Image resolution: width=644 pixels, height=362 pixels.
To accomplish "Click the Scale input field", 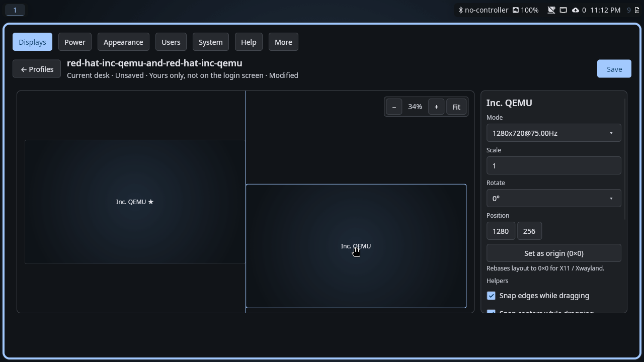I will (x=553, y=166).
